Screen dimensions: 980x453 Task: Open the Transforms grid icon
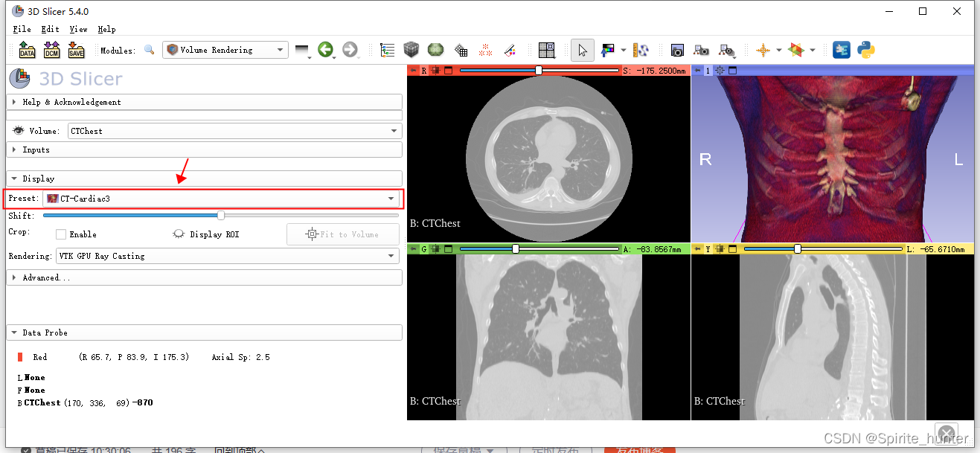tap(461, 50)
